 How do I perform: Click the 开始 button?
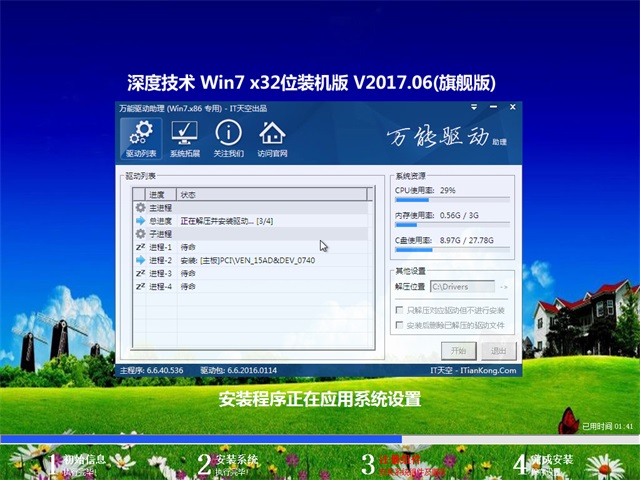tap(458, 351)
